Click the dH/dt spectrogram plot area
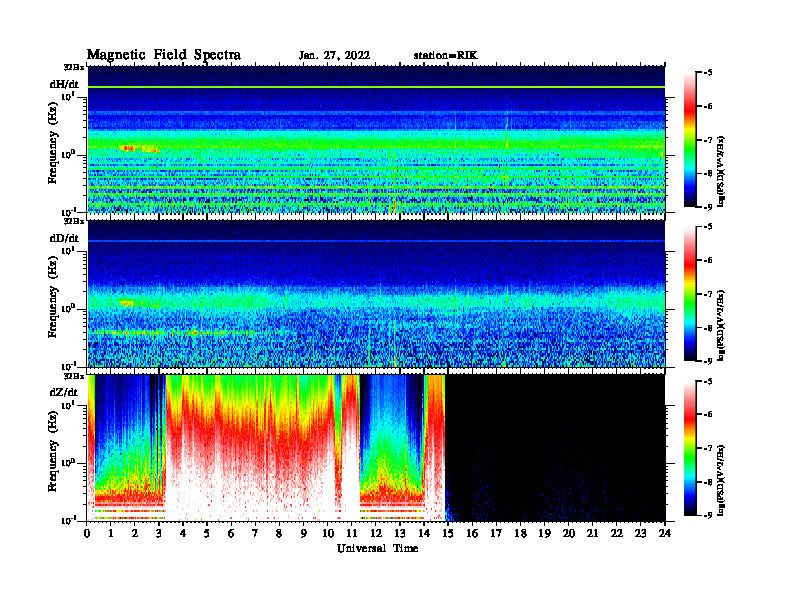This screenshot has height=612, width=792. tap(376, 139)
